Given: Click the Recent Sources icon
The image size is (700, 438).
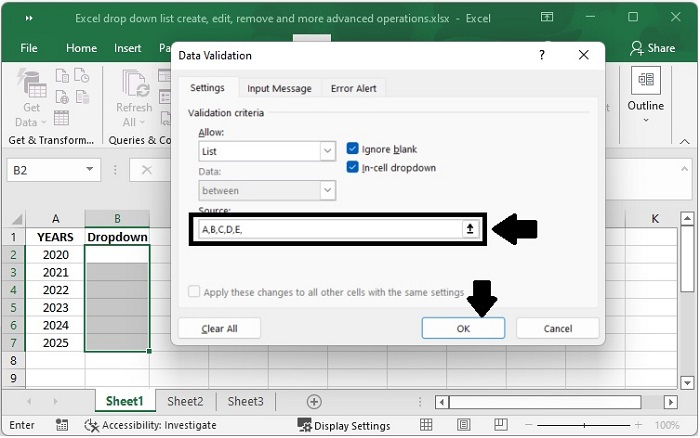Looking at the screenshot, I should point(82,76).
